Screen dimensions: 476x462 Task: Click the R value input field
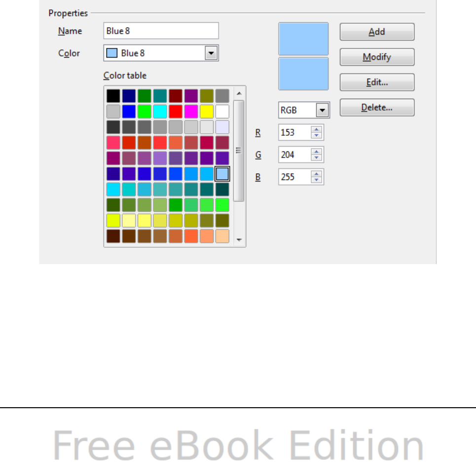point(295,132)
